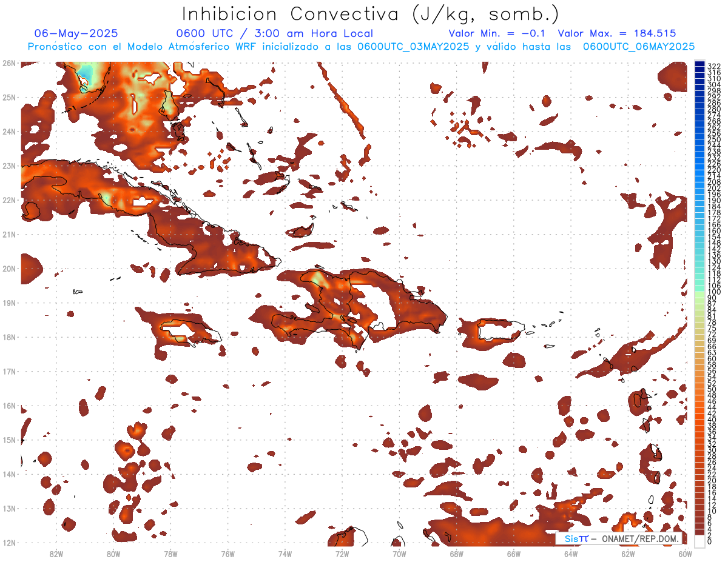Click the '100' value on the color scale
This screenshot has height=562, width=728.
tap(714, 292)
